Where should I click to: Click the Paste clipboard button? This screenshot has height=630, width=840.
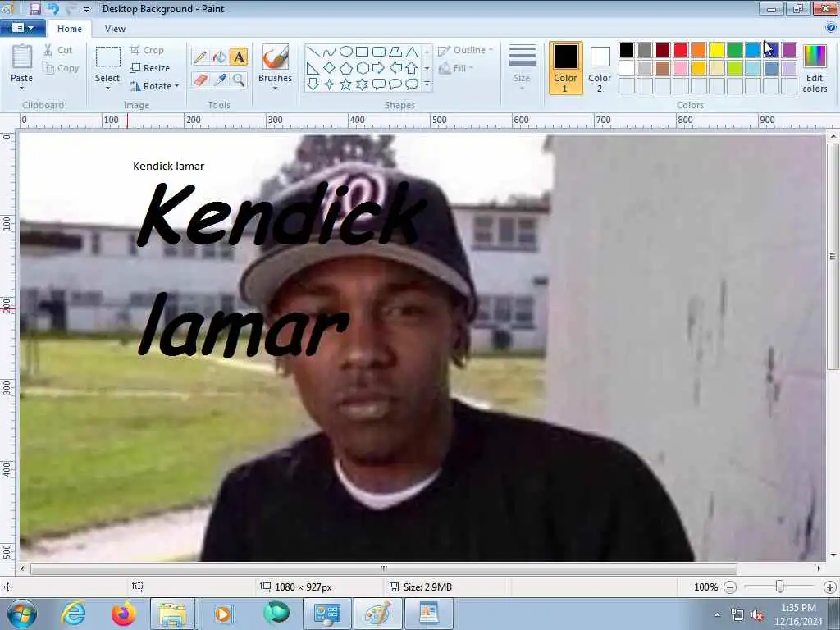(22, 57)
